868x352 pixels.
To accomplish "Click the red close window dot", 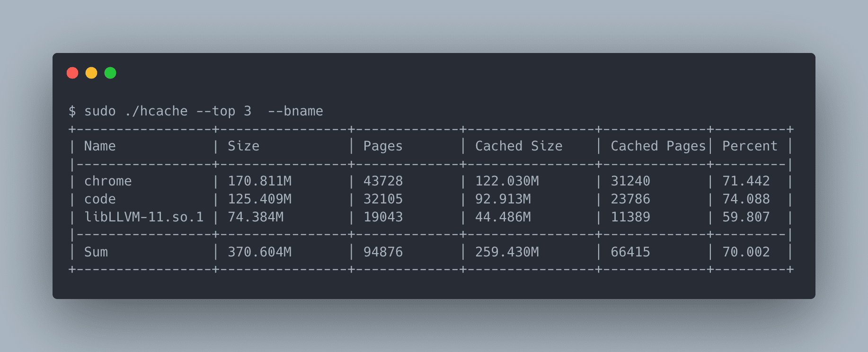I will (x=72, y=73).
